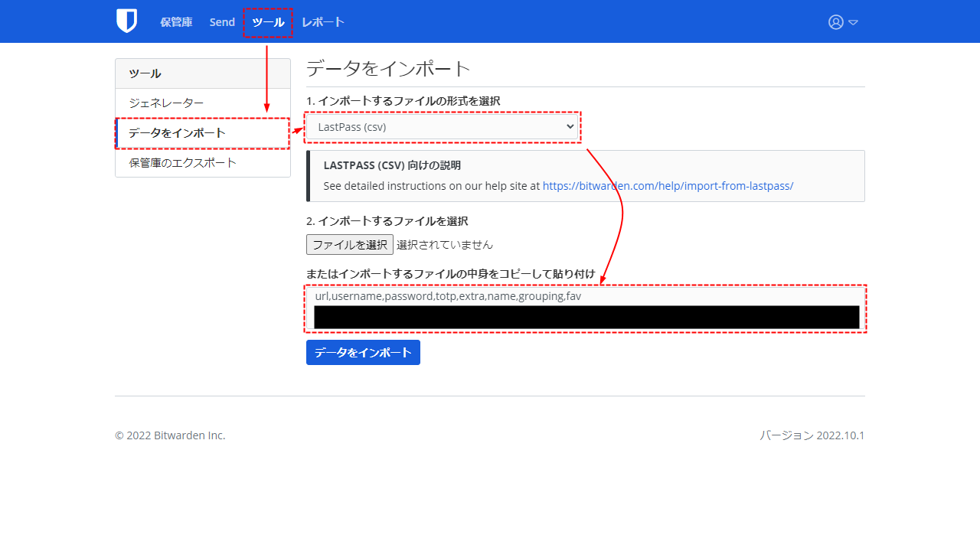Viewport: 980px width, 551px height.
Task: Click the © 2022 Bitwarden Inc. footer text
Action: [170, 435]
